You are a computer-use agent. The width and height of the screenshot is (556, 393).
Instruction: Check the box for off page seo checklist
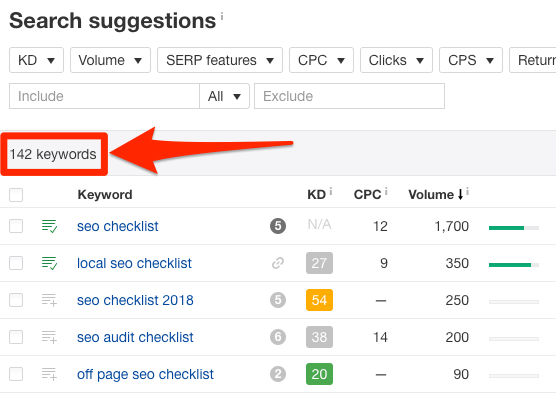(x=16, y=374)
